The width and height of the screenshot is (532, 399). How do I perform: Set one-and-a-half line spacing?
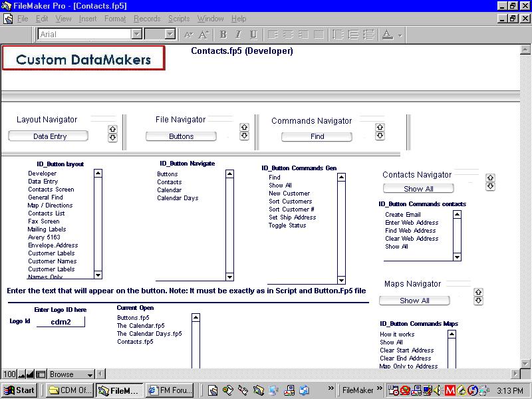tap(353, 35)
